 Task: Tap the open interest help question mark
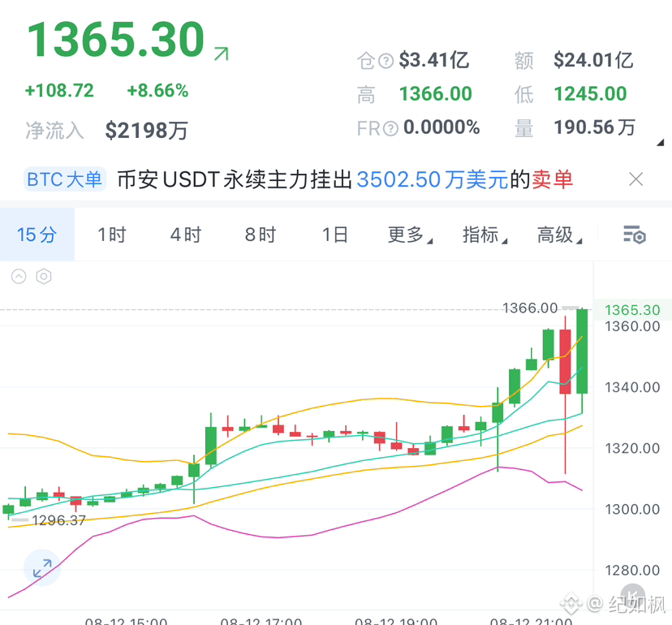(386, 61)
